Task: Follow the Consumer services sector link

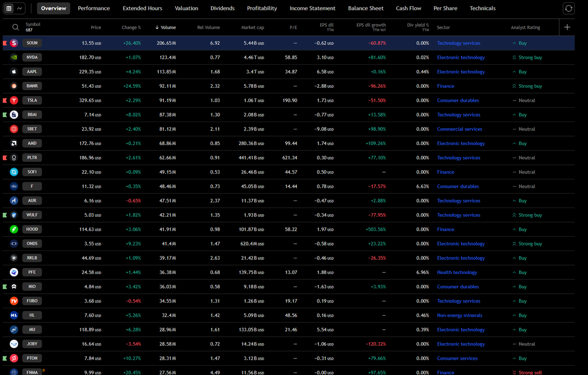Action: click(457, 358)
